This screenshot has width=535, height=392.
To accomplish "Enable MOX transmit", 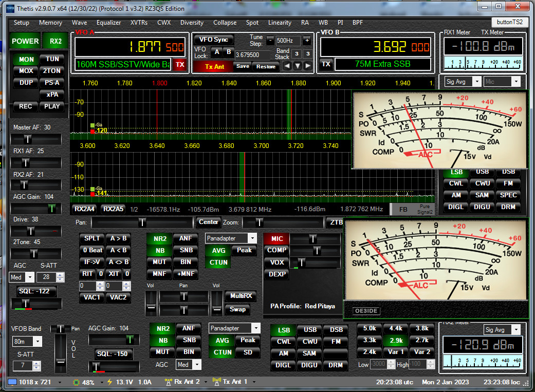I will pyautogui.click(x=26, y=70).
